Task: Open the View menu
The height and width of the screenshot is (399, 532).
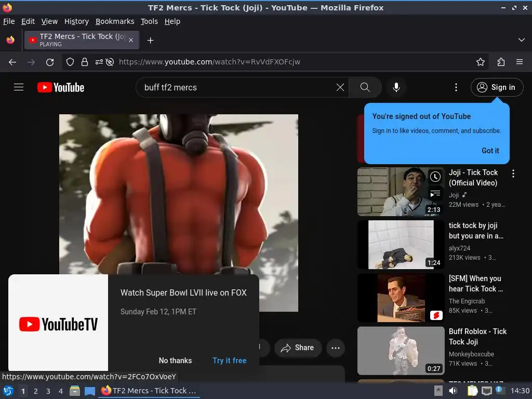Action: click(49, 21)
